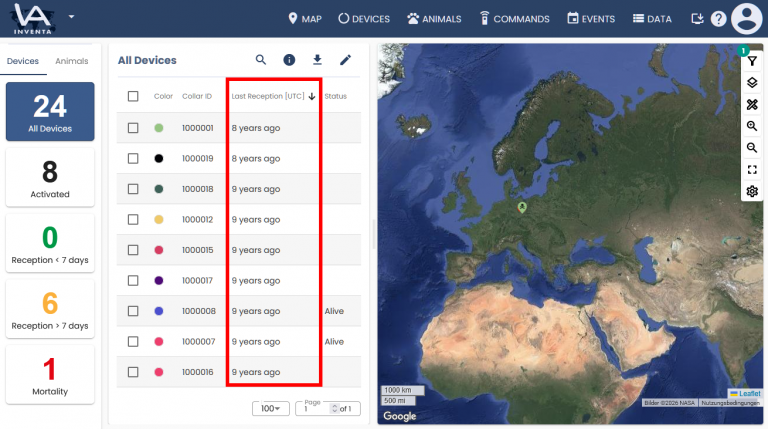
Task: Expand the dropdown arrow beside Inventa logo
Action: point(71,17)
